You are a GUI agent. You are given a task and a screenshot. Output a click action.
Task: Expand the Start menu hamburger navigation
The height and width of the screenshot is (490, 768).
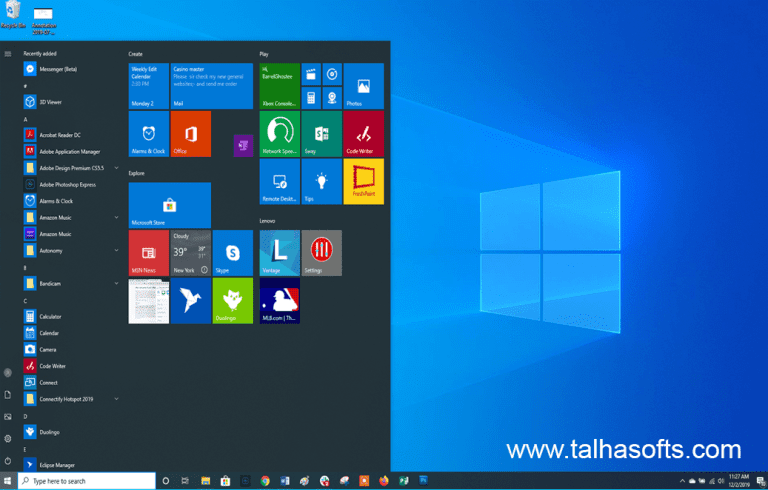pyautogui.click(x=8, y=54)
